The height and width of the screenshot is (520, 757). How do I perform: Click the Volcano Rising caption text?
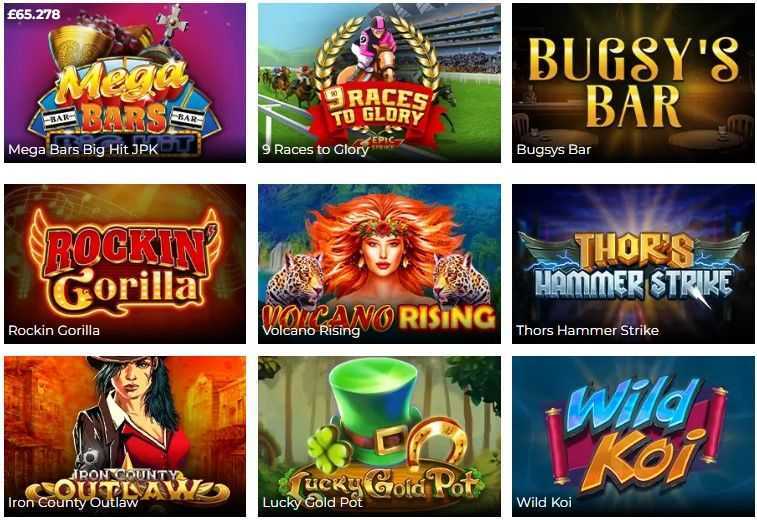311,331
